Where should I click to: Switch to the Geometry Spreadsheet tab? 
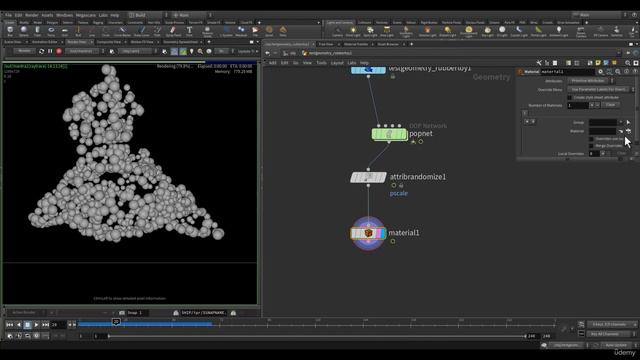tap(180, 42)
